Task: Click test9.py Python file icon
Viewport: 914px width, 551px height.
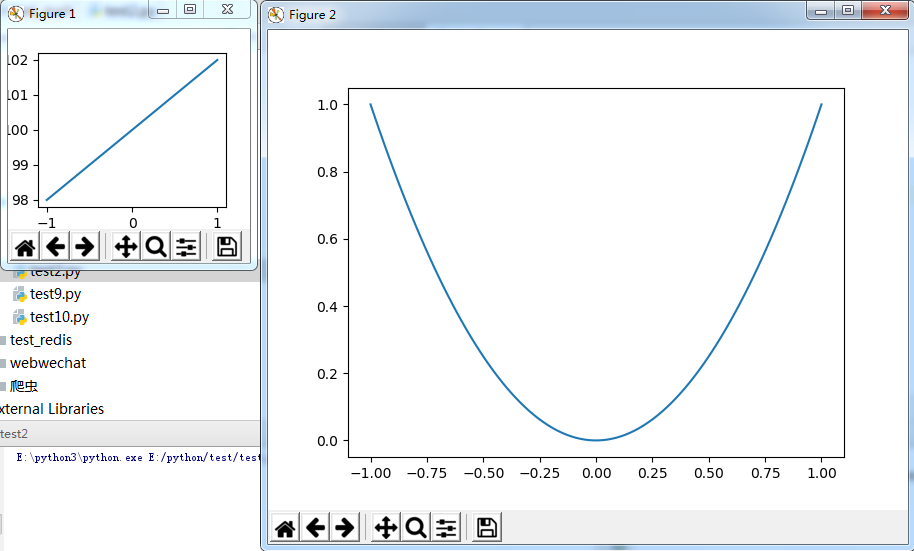Action: (20, 294)
